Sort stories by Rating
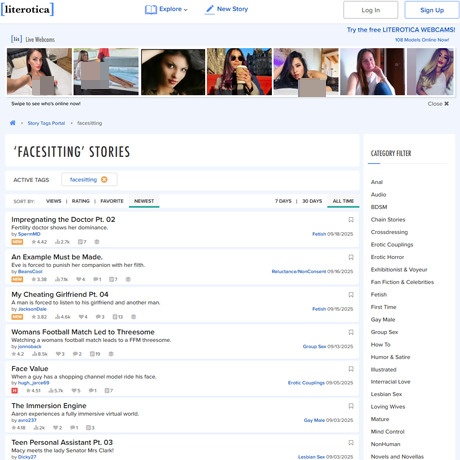460x460 pixels. [x=81, y=201]
